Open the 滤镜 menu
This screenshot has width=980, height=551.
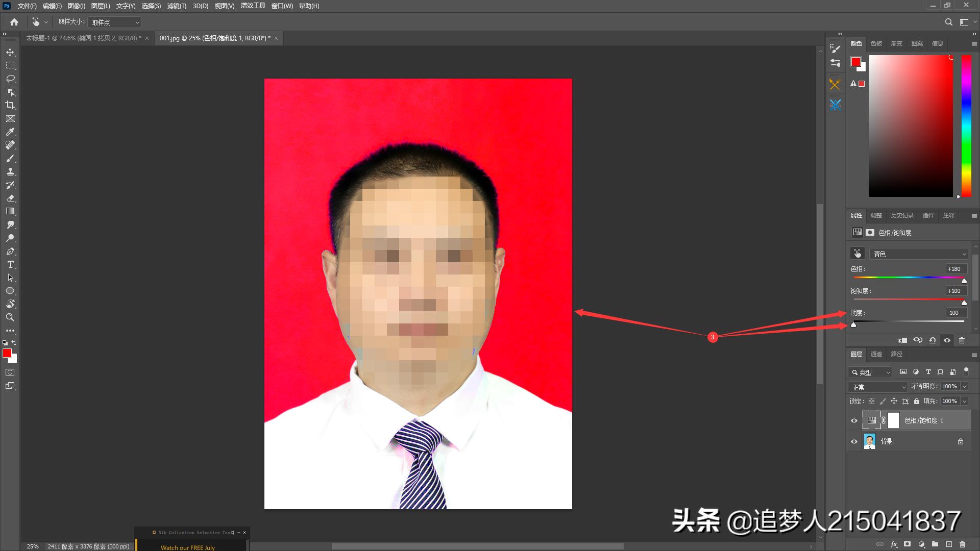click(x=177, y=6)
